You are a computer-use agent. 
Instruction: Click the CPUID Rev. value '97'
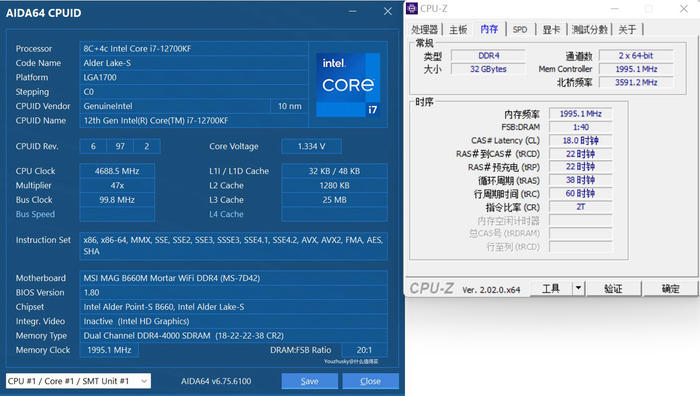[x=120, y=146]
